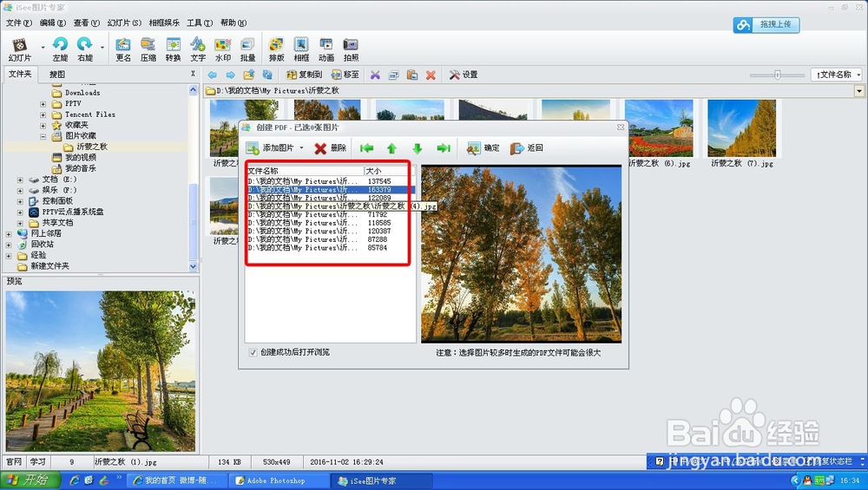This screenshot has height=490, width=868.
Task: Go up one folder level
Action: (x=249, y=75)
